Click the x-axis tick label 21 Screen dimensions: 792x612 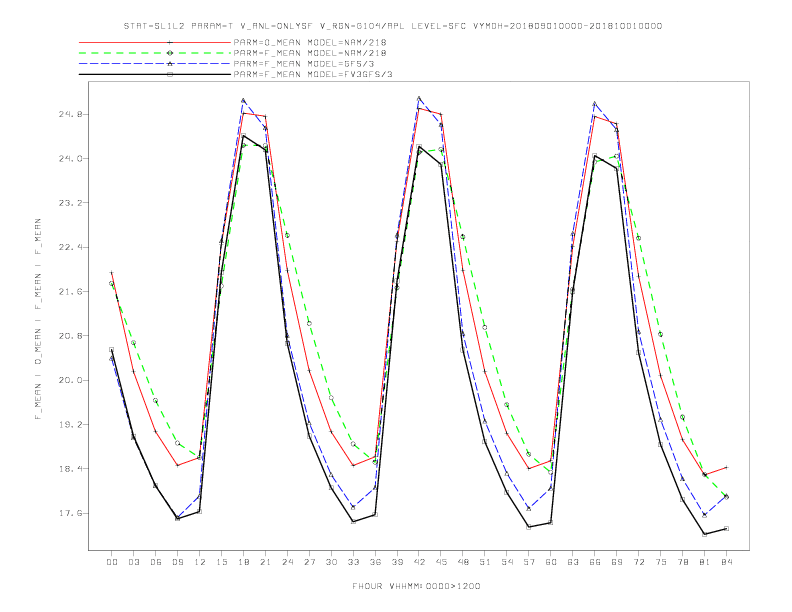click(x=265, y=562)
